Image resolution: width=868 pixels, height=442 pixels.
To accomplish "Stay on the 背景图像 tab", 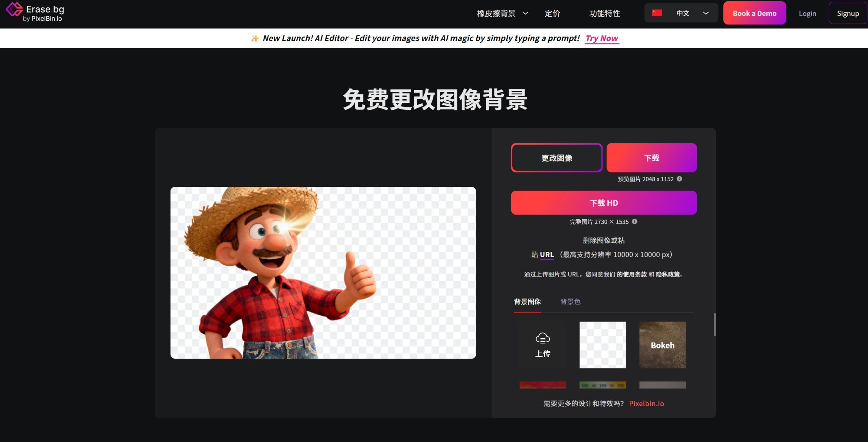I will [527, 301].
